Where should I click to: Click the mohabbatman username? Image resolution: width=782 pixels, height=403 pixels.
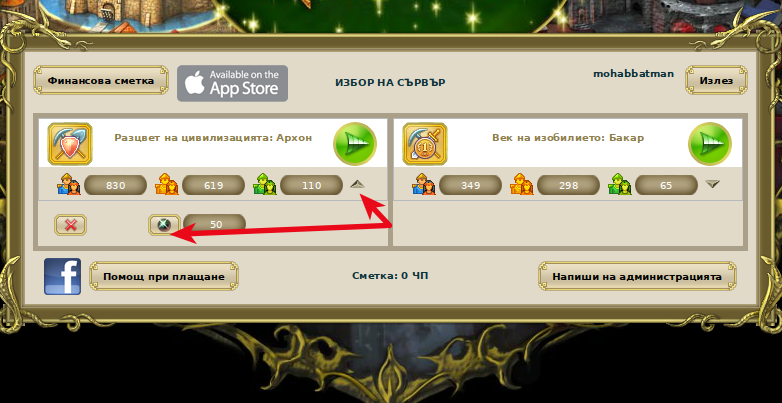click(x=633, y=74)
